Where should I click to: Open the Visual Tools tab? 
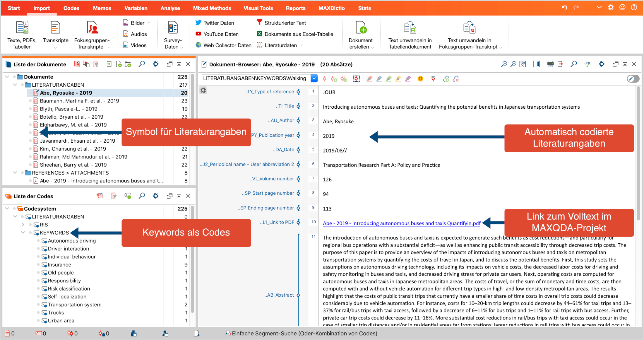tap(258, 8)
